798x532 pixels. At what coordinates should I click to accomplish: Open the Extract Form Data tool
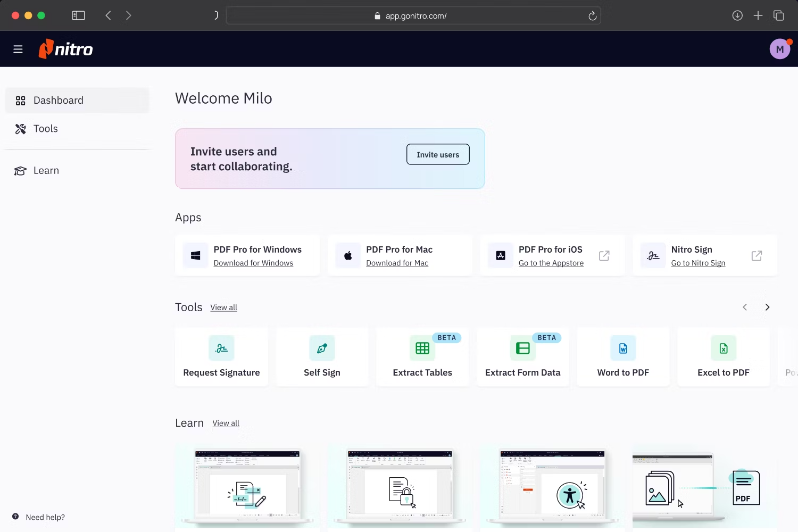click(523, 356)
